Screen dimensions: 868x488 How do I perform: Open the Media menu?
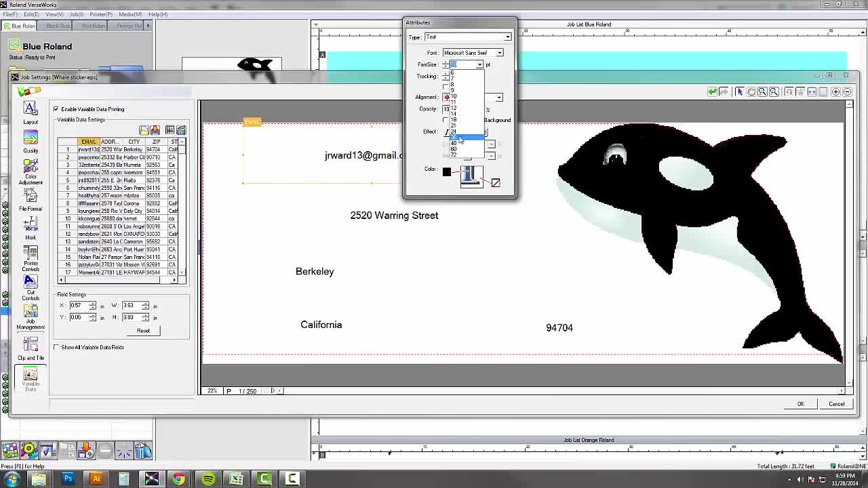130,14
